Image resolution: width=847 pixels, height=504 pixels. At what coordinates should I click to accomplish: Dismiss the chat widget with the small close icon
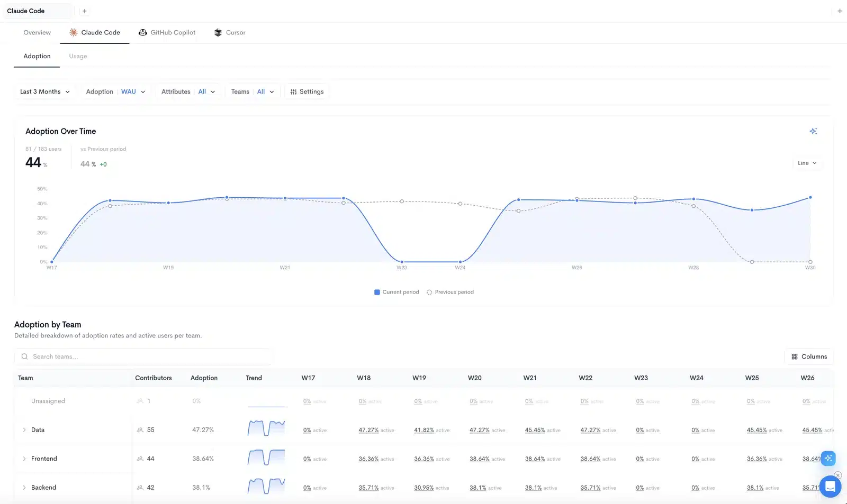click(x=837, y=475)
